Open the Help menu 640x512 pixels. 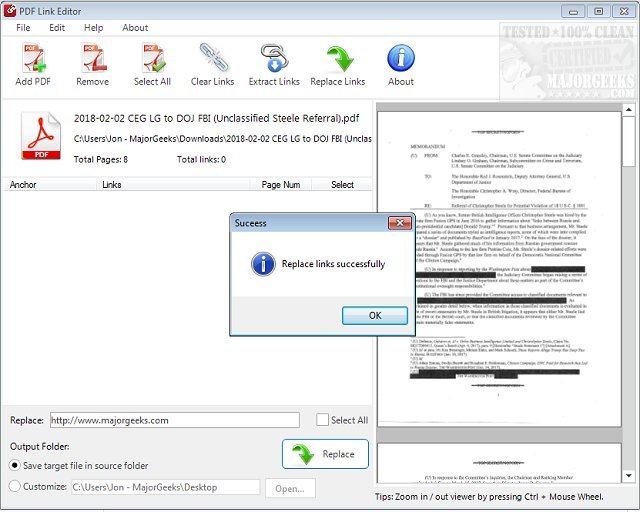click(93, 28)
